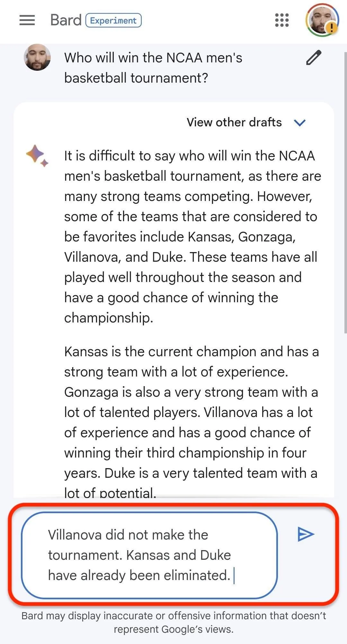Click the Experiment badge
The image size is (347, 644).
click(113, 20)
